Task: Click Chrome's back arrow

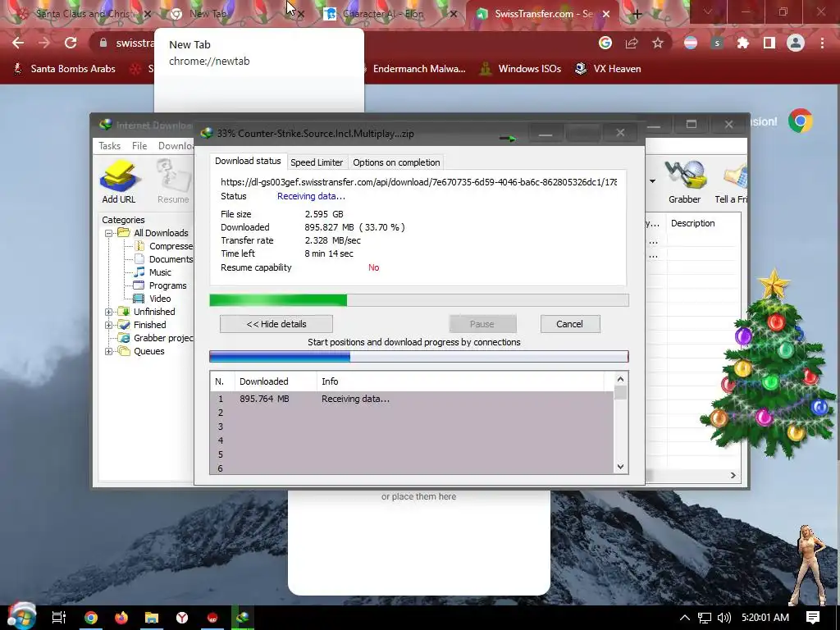Action: 18,43
